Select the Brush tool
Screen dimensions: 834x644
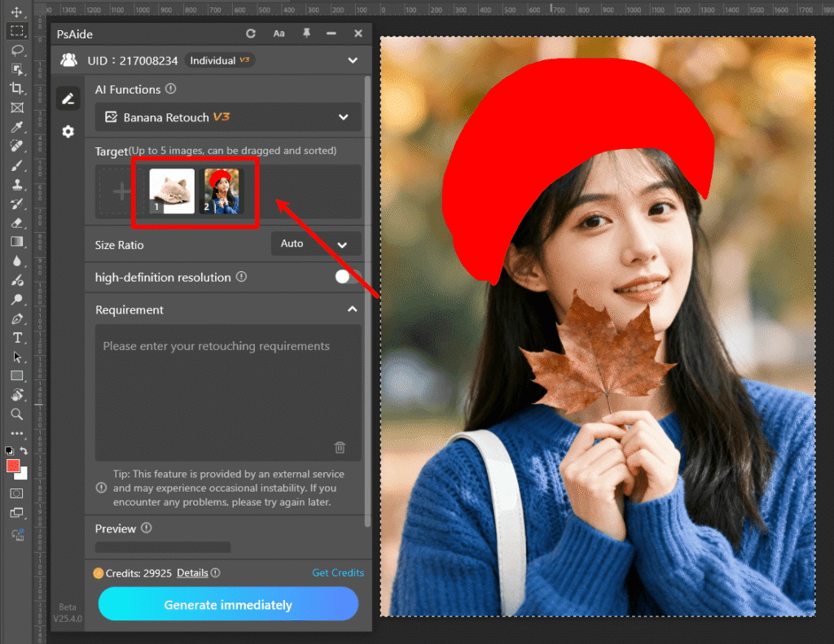tap(17, 165)
